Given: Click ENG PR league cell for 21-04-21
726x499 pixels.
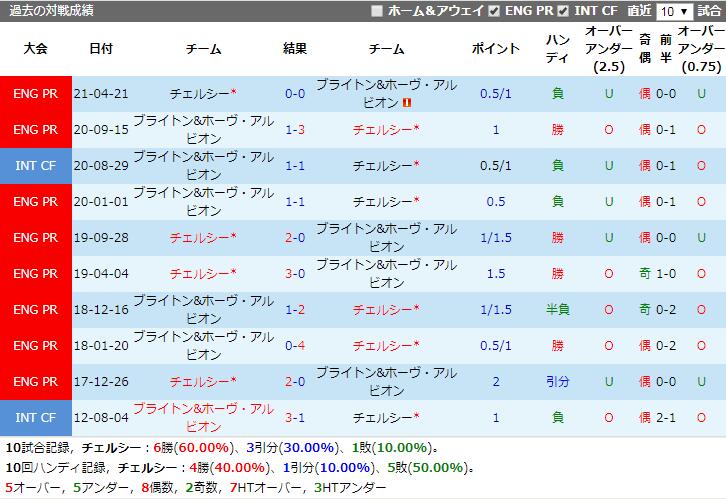Looking at the screenshot, I should pos(36,94).
